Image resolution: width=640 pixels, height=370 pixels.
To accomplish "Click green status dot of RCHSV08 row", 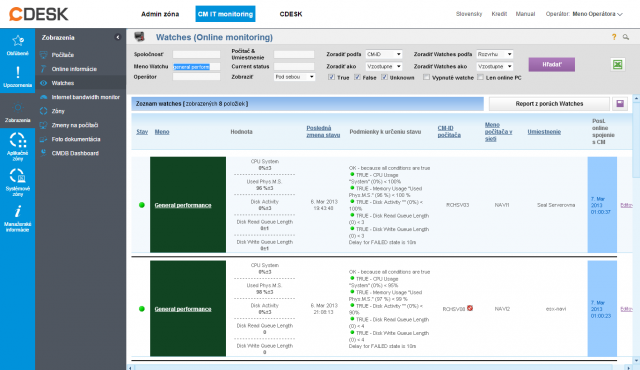I will [142, 309].
